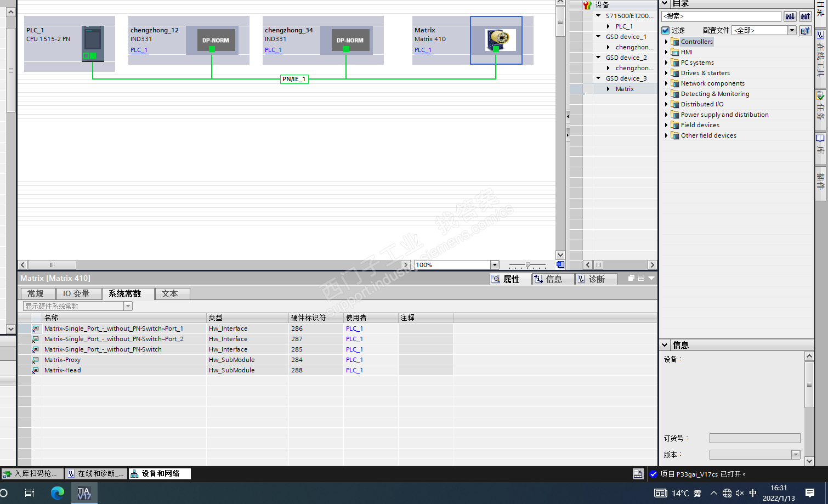828x504 pixels.
Task: Click the inspector layout split icon
Action: click(x=641, y=278)
